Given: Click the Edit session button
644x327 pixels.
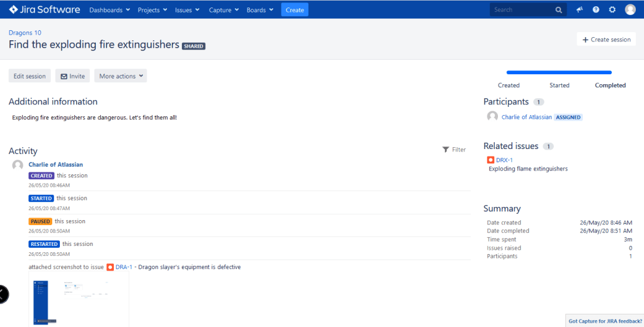Looking at the screenshot, I should click(x=30, y=76).
